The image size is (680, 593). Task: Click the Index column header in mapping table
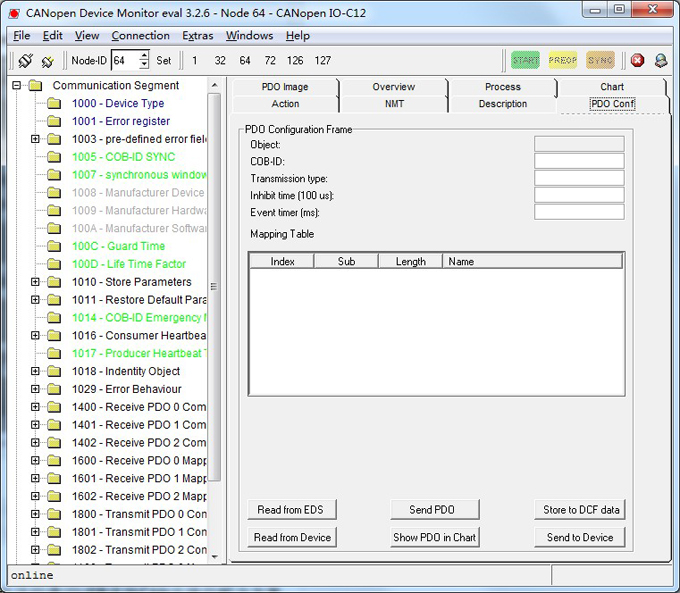[x=282, y=262]
